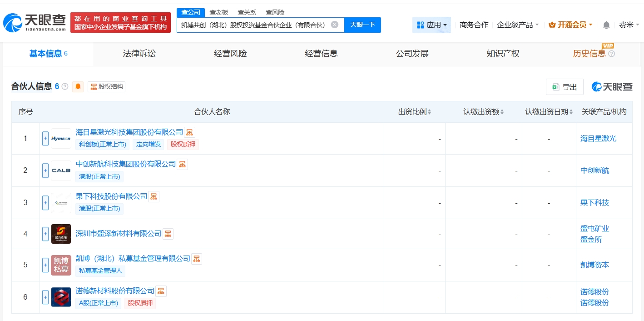Screen dimensions: 644x321
Task: Open the 商务合作 link
Action: pos(474,25)
